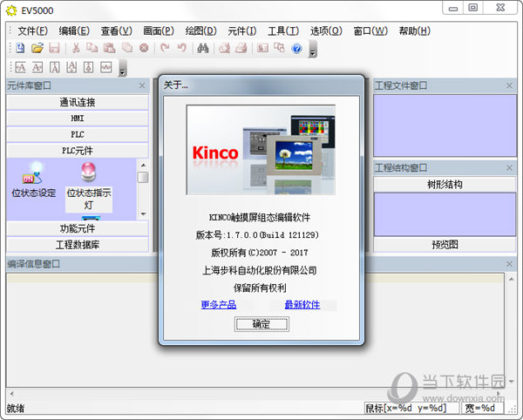Click 就绪 status bar text

tap(16, 409)
